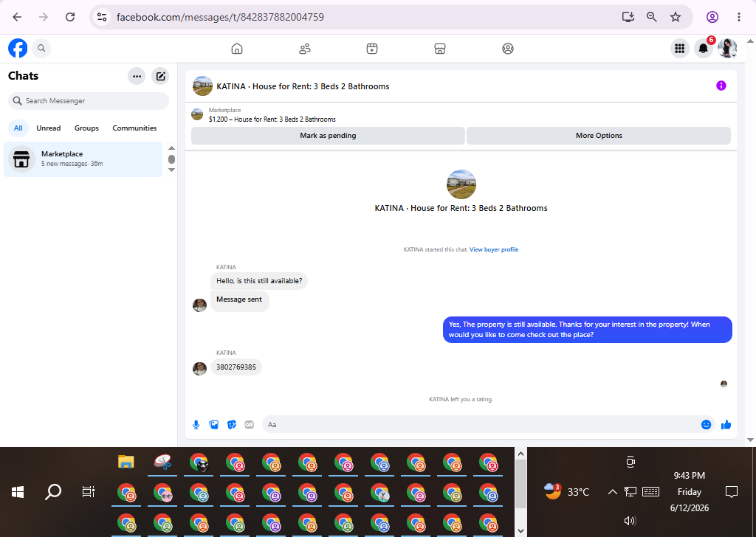Go to Facebook Home feed icon
The image size is (756, 537).
(237, 49)
